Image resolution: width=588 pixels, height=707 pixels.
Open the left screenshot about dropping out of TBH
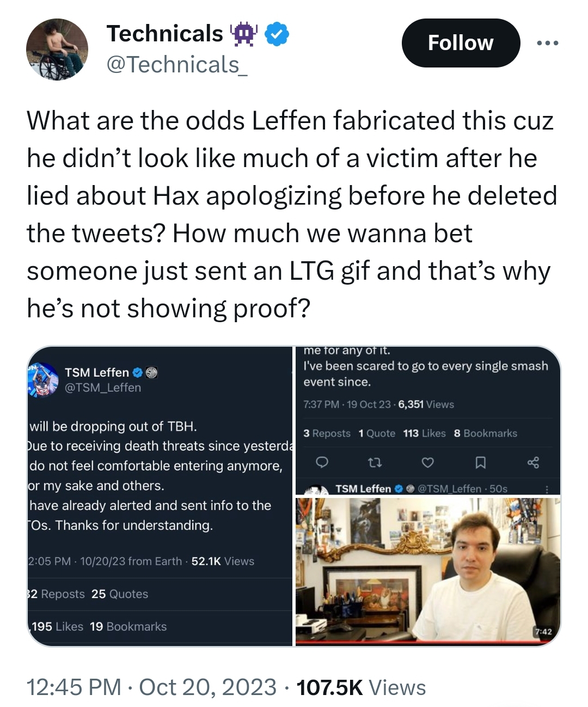coord(160,496)
